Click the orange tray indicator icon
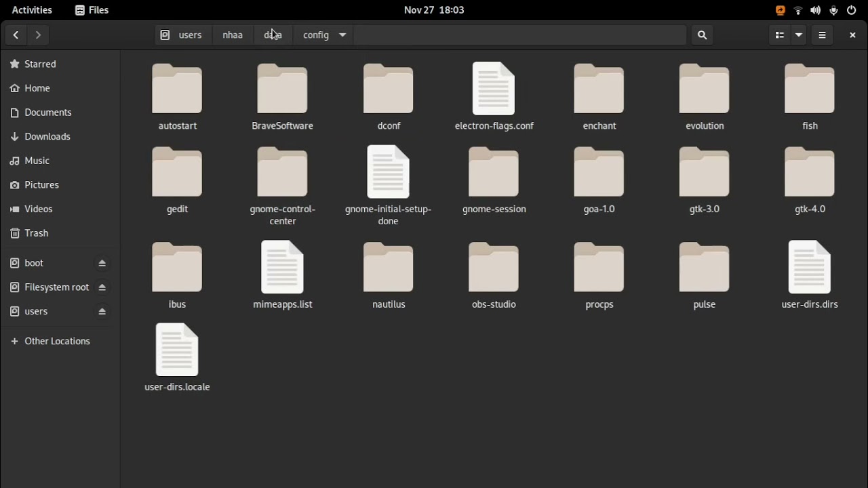Image resolution: width=868 pixels, height=488 pixels. 781,10
